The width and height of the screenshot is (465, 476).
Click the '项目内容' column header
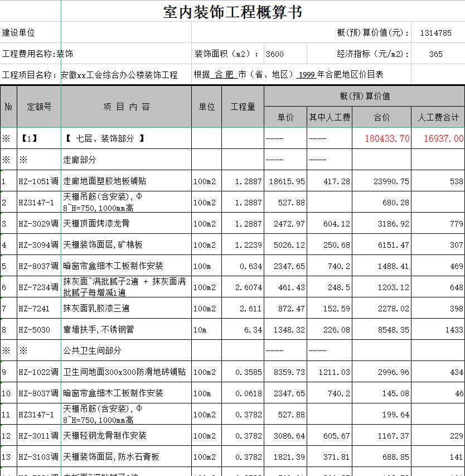(x=127, y=107)
